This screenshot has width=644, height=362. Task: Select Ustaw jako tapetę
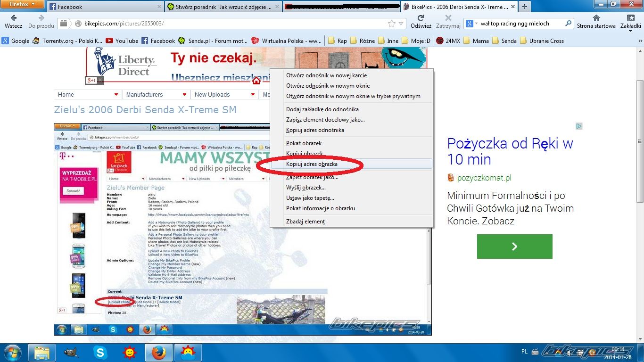[x=352, y=198]
